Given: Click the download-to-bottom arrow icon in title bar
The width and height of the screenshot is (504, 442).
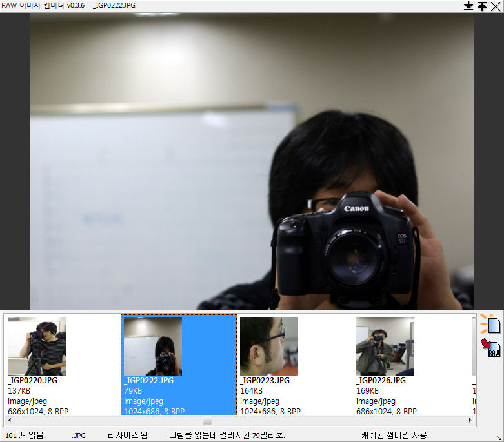Looking at the screenshot, I should (469, 6).
